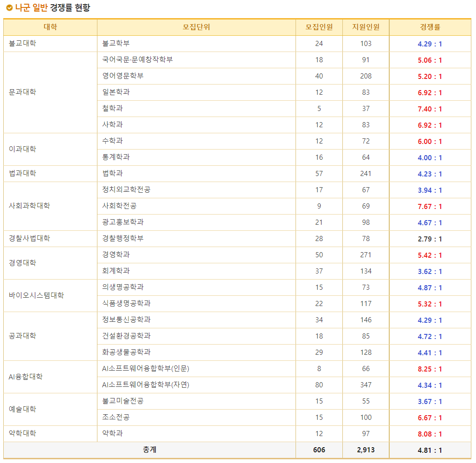476x463 pixels.
Task: Click the 총계 summary row label
Action: click(149, 450)
